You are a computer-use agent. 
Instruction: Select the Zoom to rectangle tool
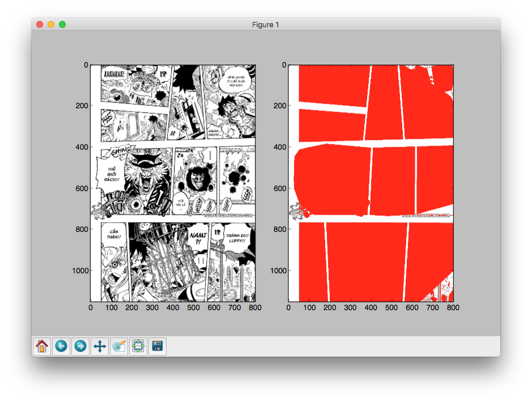click(x=119, y=346)
